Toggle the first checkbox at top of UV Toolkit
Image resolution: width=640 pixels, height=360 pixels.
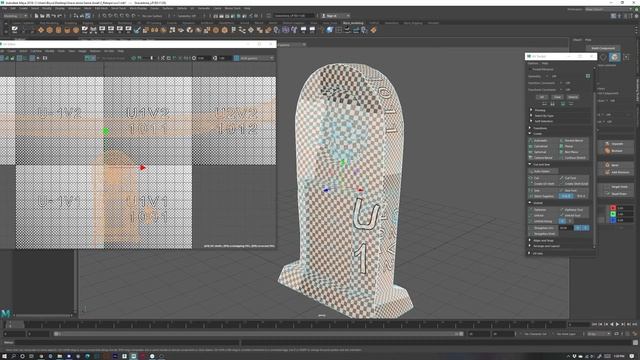(x=530, y=69)
